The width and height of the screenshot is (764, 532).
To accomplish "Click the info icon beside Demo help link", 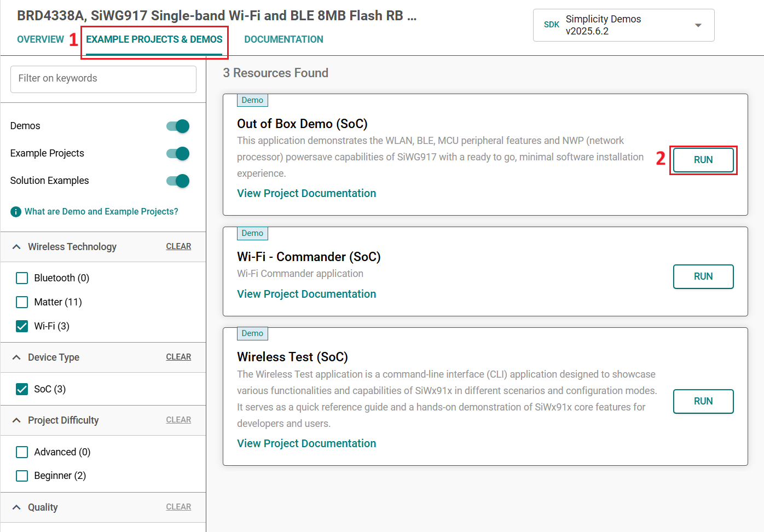I will point(16,212).
